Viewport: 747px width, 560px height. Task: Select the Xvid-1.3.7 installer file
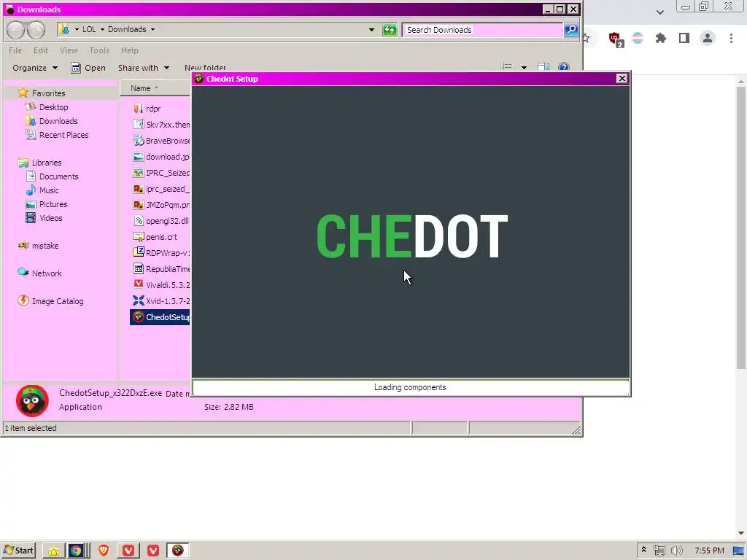[x=161, y=301]
